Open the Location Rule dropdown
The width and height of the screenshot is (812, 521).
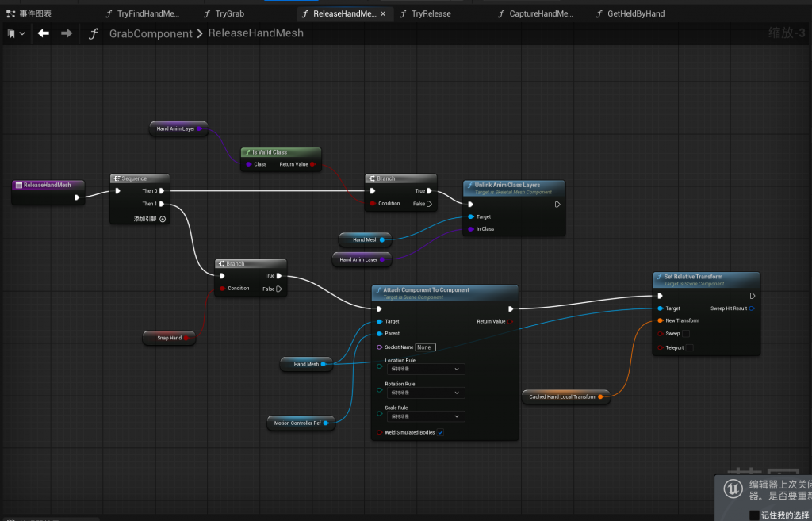425,369
